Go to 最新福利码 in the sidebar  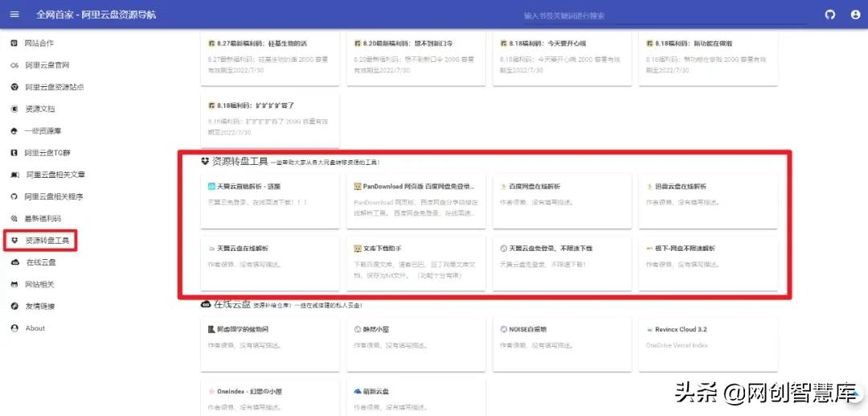43,218
